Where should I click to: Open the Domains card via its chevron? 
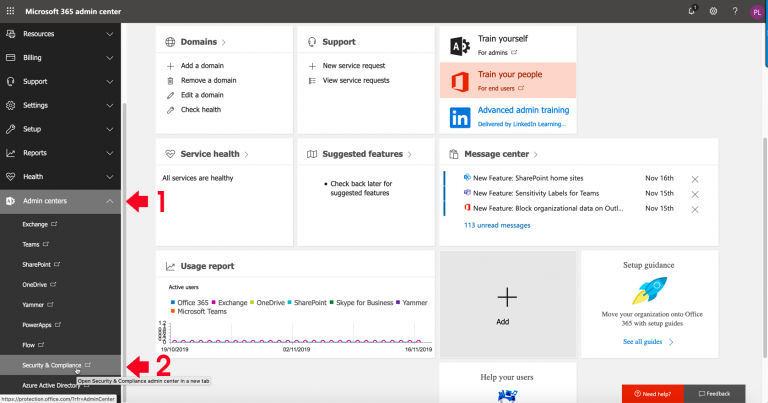(x=224, y=43)
